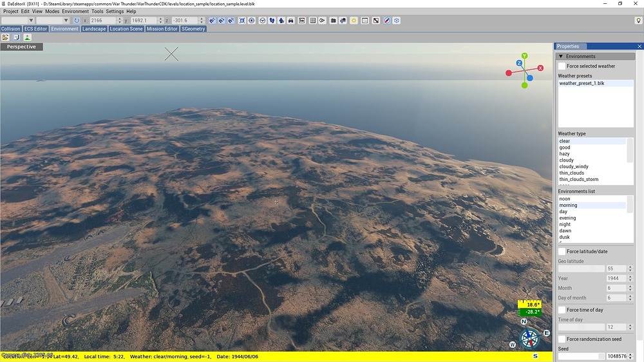The height and width of the screenshot is (362, 644).
Task: Click the blue aircraft fly-mode icon
Action: pyautogui.click(x=281, y=20)
